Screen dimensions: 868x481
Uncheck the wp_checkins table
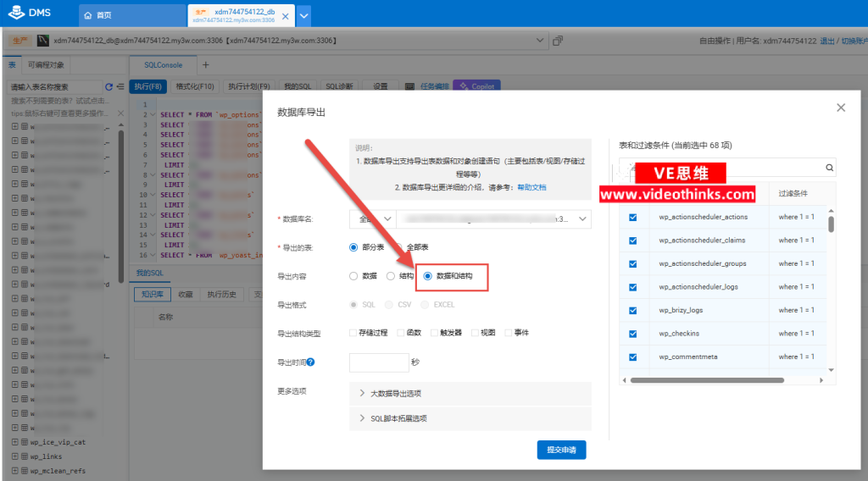(632, 334)
